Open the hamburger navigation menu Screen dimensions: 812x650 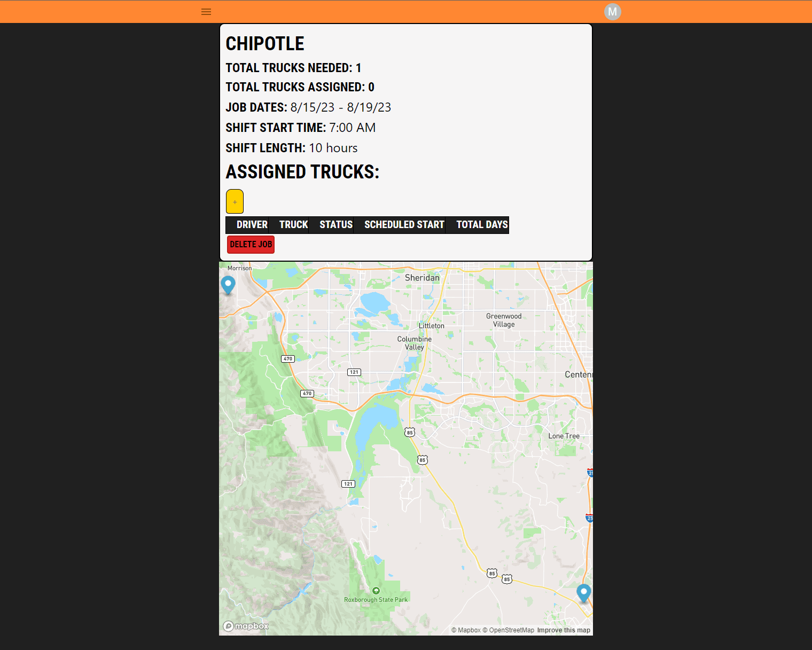click(206, 12)
